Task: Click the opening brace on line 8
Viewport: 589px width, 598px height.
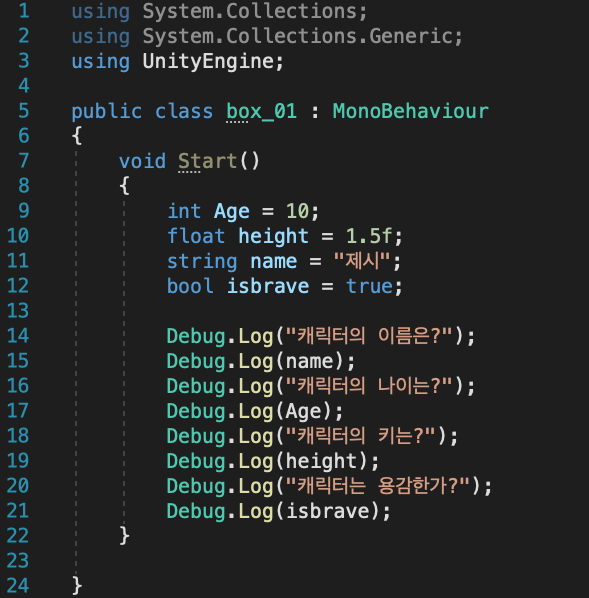Action: [x=124, y=186]
